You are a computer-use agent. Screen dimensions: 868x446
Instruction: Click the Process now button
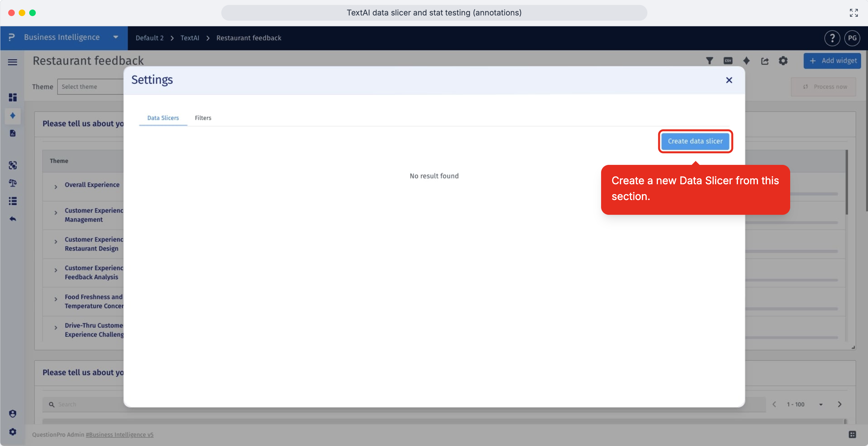tap(823, 87)
